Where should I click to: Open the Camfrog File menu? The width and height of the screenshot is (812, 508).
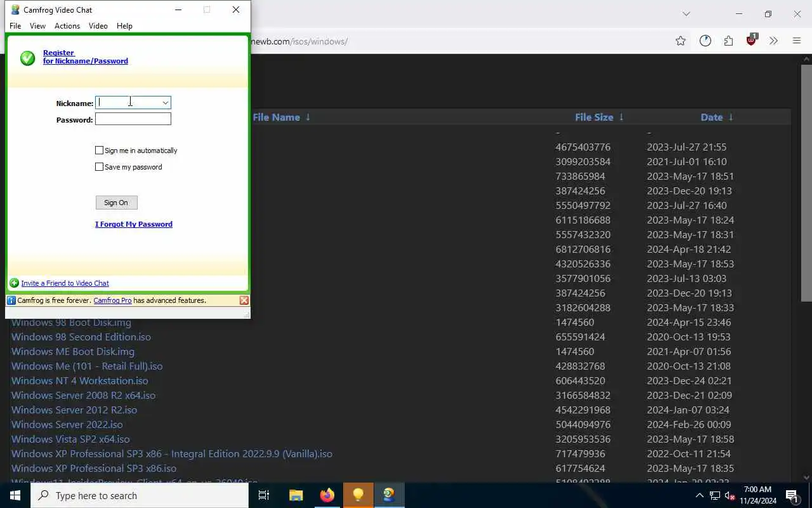(15, 26)
